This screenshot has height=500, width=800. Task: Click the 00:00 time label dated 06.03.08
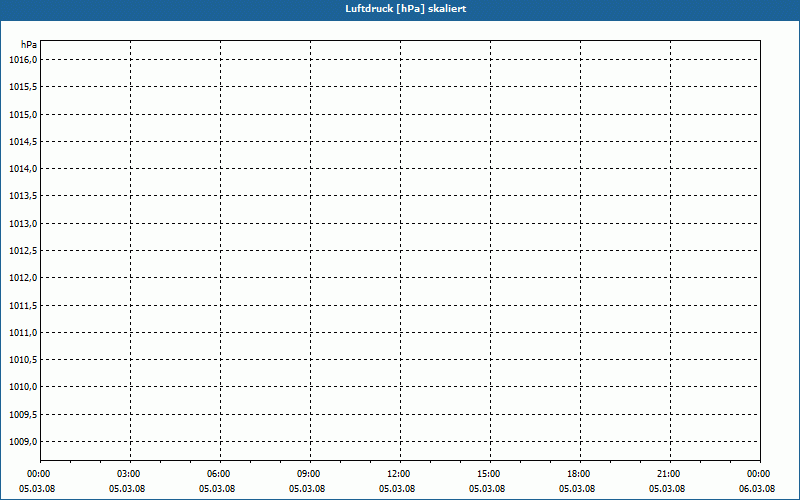click(758, 474)
